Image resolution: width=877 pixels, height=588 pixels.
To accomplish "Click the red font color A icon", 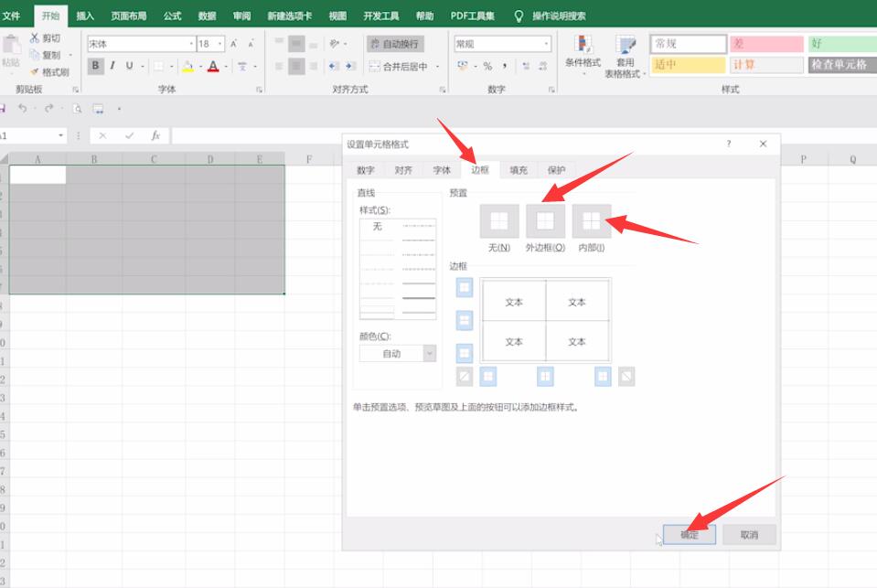I will pyautogui.click(x=213, y=67).
